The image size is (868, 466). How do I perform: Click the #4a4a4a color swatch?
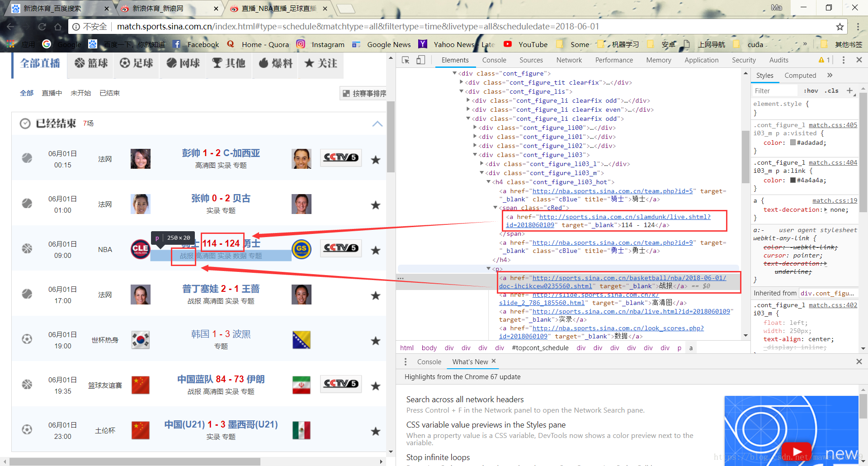click(x=793, y=180)
